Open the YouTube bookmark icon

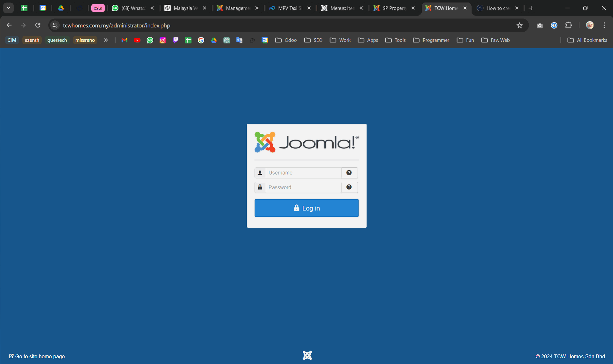[137, 40]
